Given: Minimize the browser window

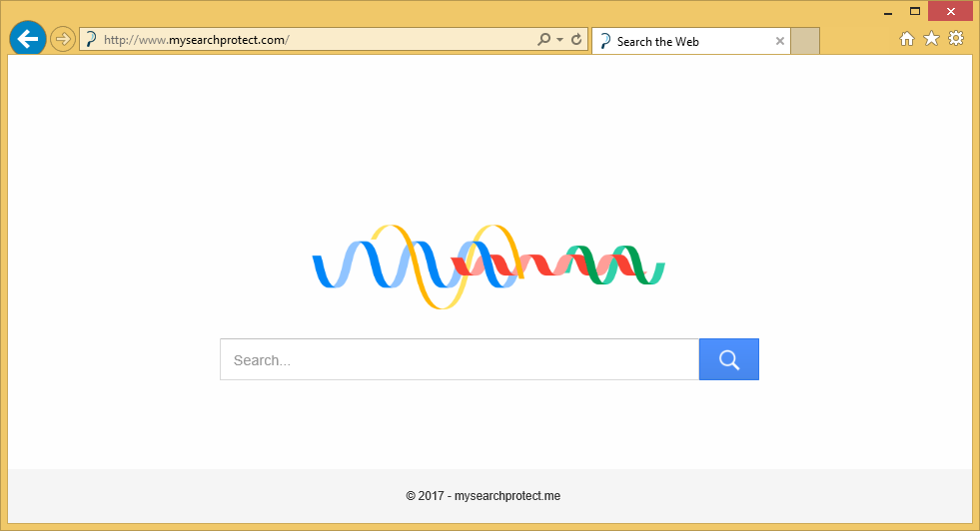Looking at the screenshot, I should tap(887, 12).
